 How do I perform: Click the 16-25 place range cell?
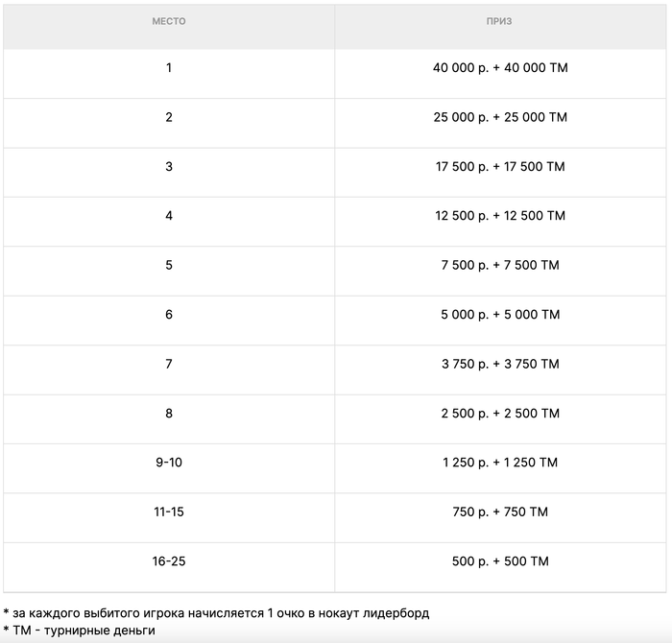pos(169,561)
